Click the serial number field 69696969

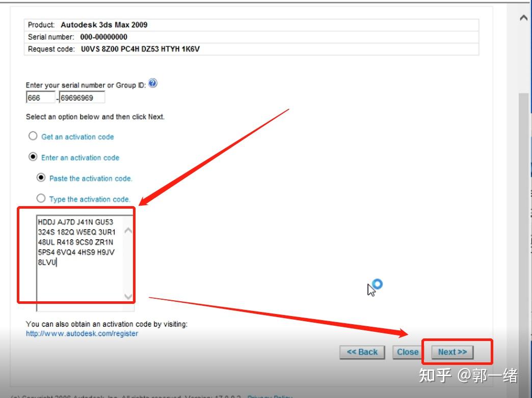[82, 97]
